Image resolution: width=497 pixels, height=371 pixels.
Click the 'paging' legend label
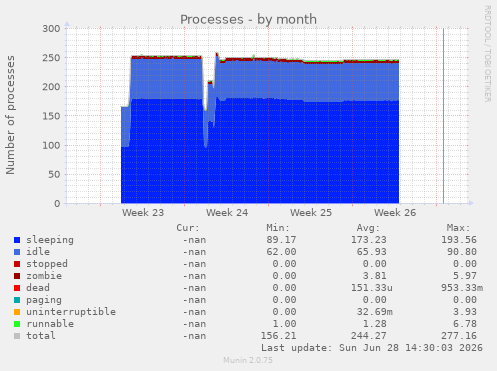point(44,300)
